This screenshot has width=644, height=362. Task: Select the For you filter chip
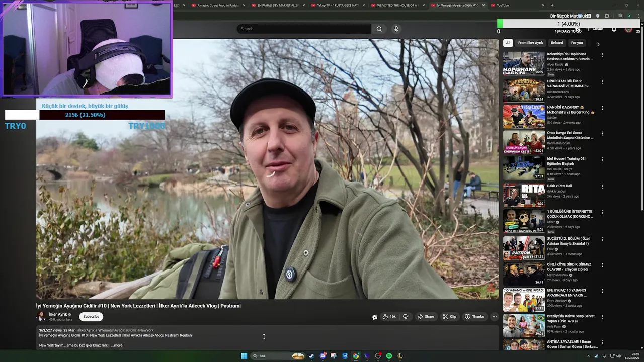[577, 43]
